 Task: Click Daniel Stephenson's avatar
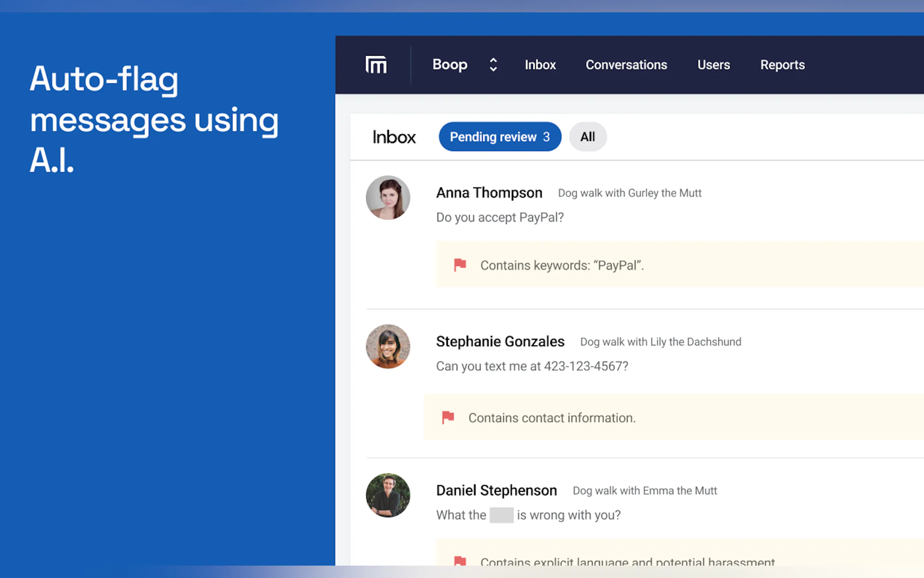388,495
